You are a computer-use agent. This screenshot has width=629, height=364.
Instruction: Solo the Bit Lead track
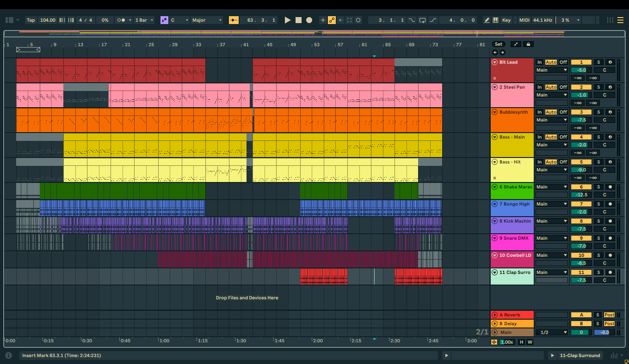598,62
